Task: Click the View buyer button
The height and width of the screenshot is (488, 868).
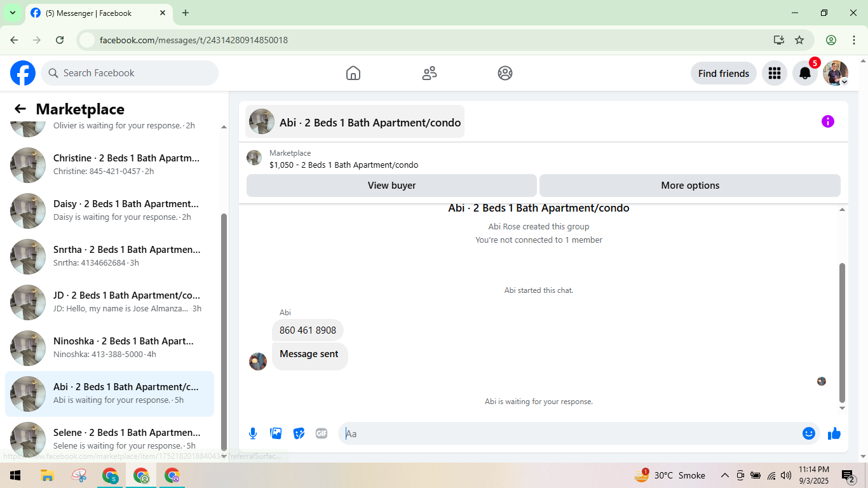Action: (x=391, y=186)
